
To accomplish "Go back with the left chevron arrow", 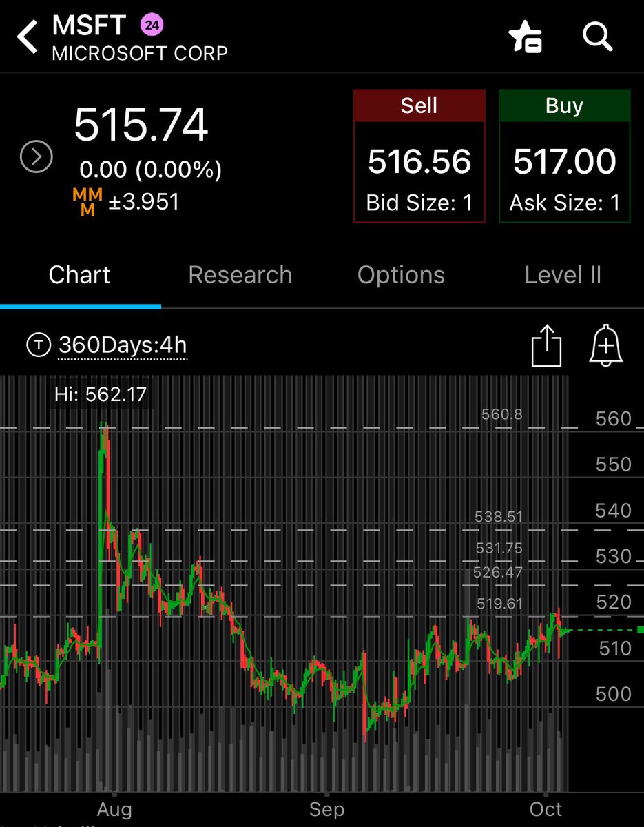I will [28, 37].
